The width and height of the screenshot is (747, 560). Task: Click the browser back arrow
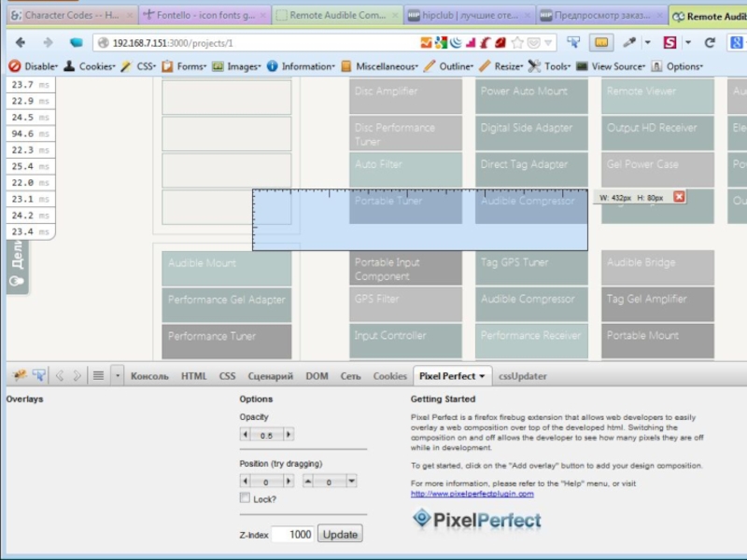point(21,43)
